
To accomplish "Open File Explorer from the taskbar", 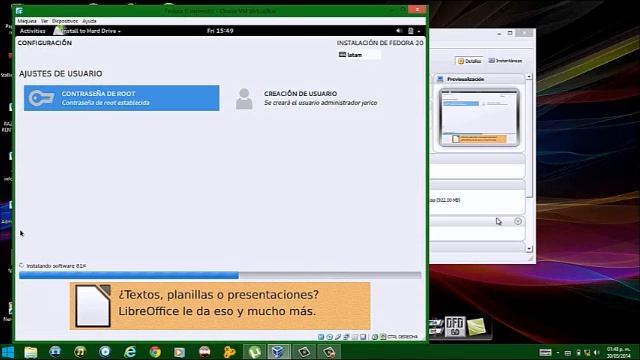I will [31, 352].
